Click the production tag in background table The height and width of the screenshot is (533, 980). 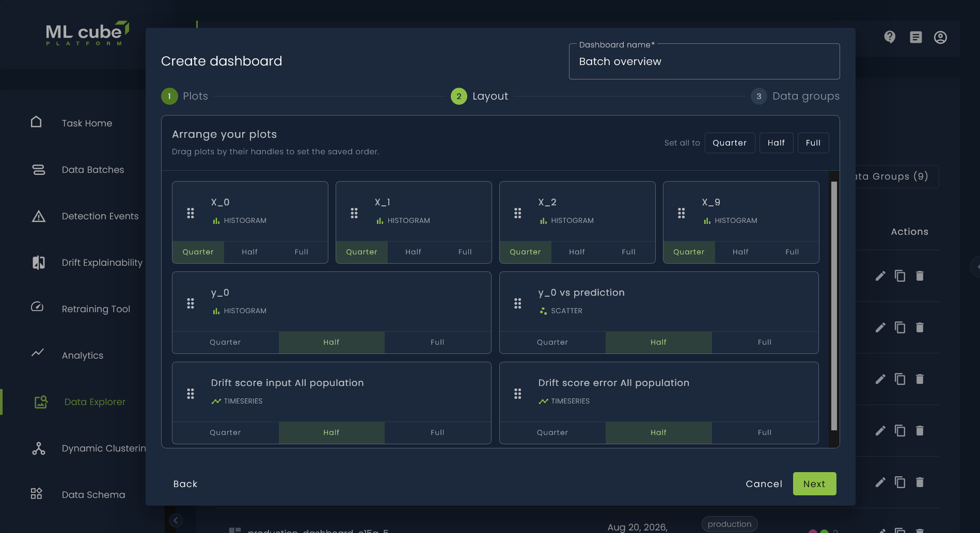pyautogui.click(x=730, y=524)
